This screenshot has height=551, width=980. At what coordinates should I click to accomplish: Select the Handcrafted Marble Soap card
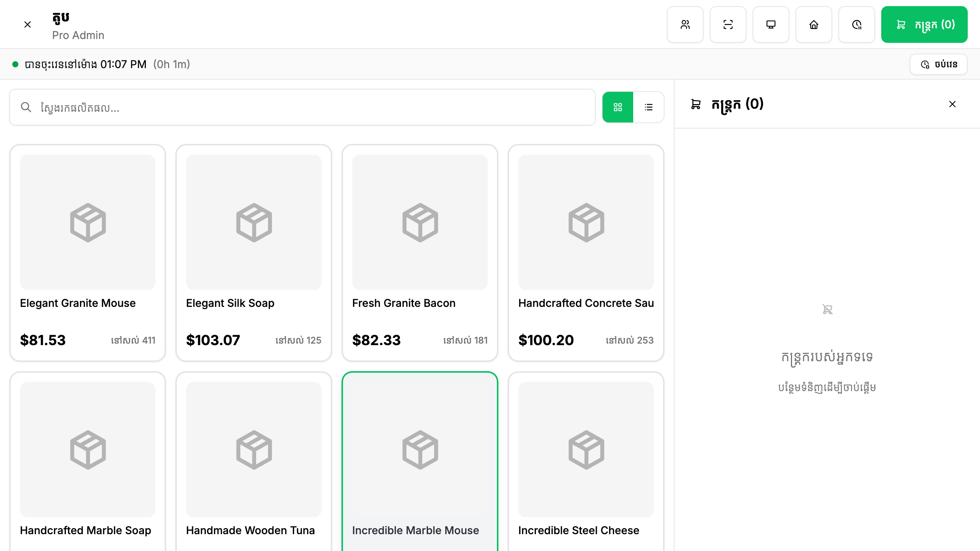pyautogui.click(x=88, y=461)
